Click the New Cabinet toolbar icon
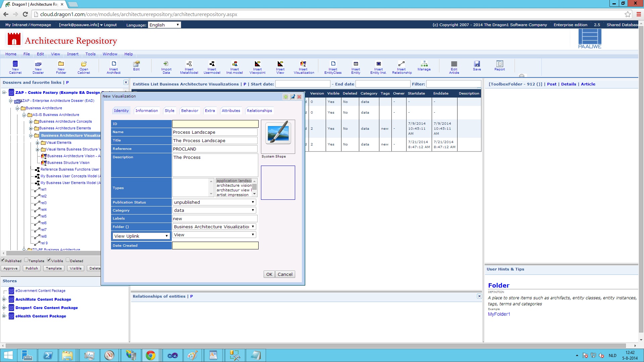The width and height of the screenshot is (644, 362). tap(15, 67)
